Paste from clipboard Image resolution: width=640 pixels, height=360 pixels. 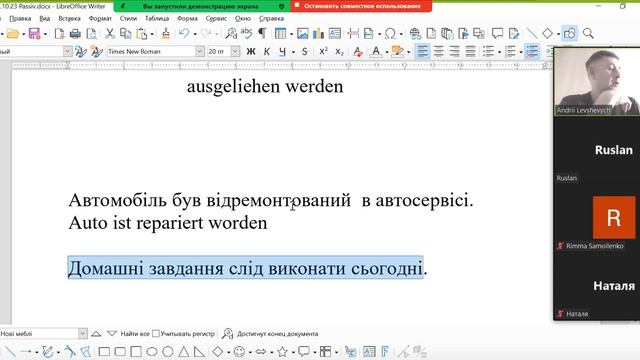[x=142, y=33]
